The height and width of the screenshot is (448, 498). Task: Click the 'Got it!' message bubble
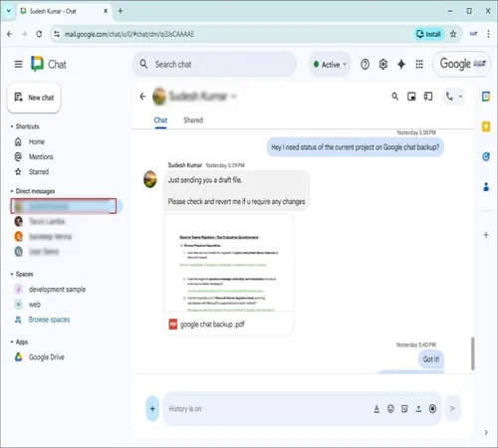431,359
